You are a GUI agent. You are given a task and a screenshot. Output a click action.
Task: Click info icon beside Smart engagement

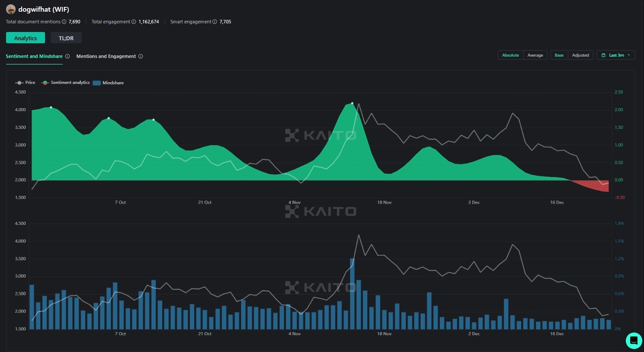click(x=215, y=22)
